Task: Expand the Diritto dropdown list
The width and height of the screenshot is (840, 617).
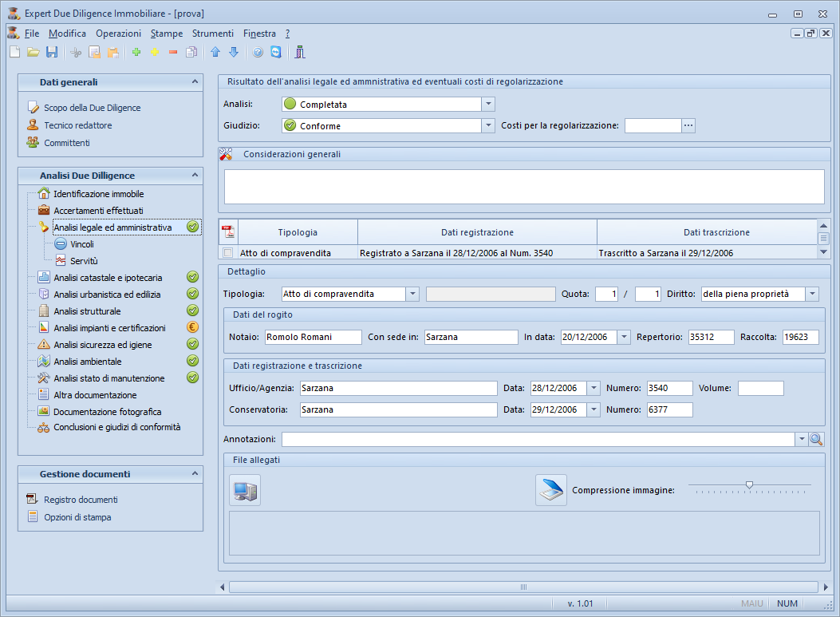Action: tap(812, 295)
